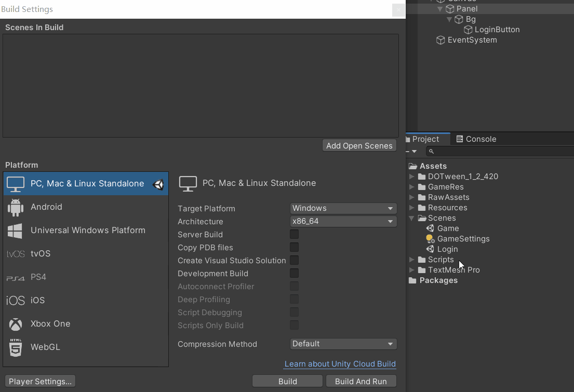Enable the Development Build checkbox
The width and height of the screenshot is (574, 392).
tap(294, 274)
